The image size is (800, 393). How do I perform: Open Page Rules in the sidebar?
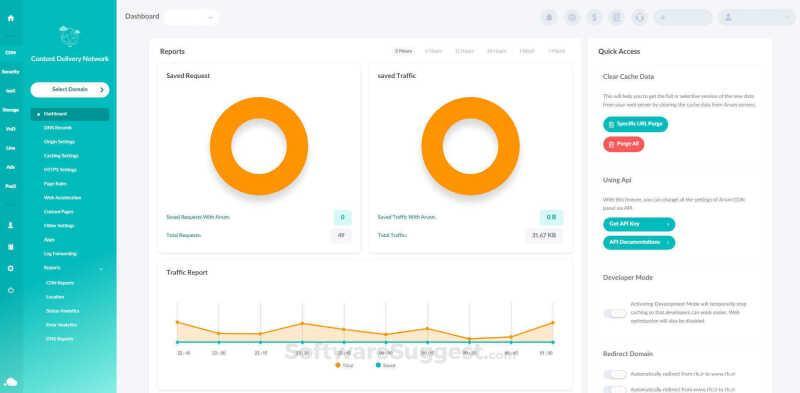(x=55, y=184)
